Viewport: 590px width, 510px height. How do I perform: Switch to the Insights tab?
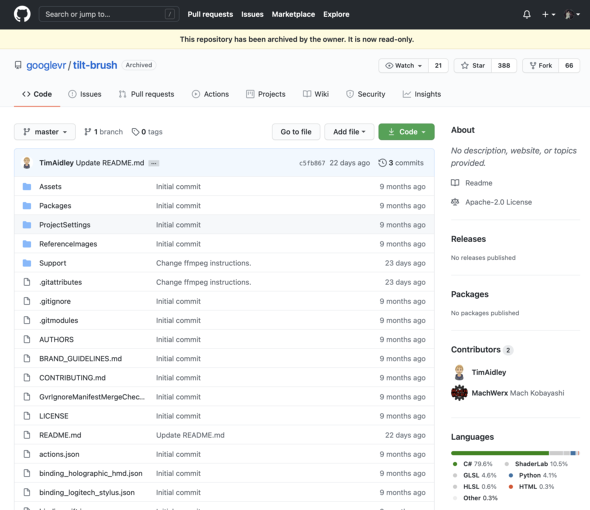pos(422,94)
